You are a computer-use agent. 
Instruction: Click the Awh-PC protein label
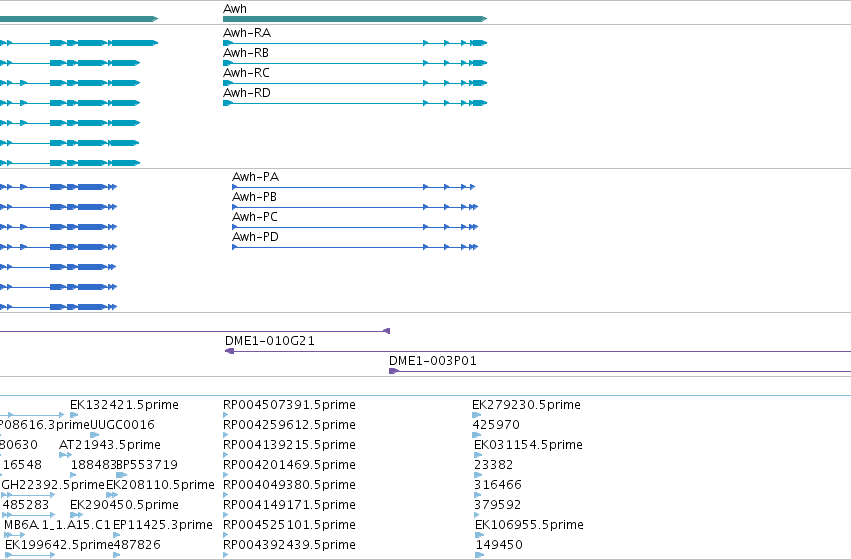(x=255, y=217)
